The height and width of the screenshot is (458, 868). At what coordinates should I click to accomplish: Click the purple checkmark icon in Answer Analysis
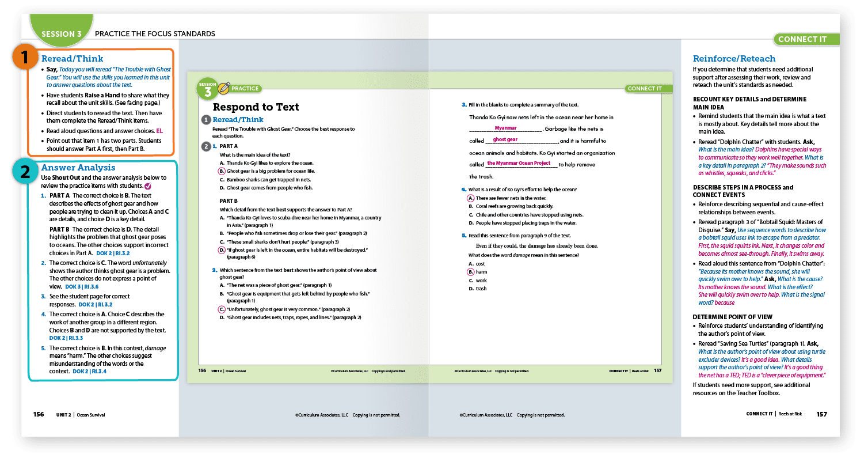(148, 186)
